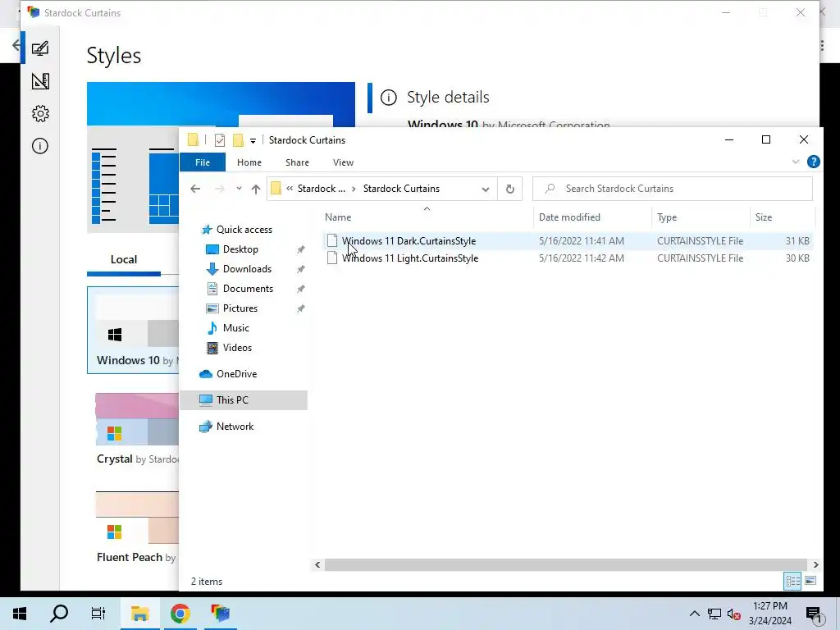The height and width of the screenshot is (630, 840).
Task: Switch to the View ribbon tab
Action: [343, 162]
